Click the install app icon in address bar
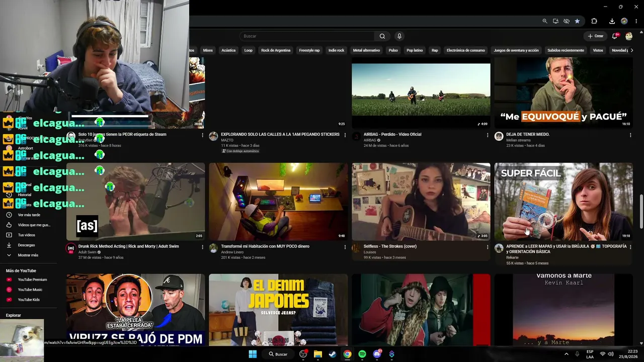 pos(555,21)
